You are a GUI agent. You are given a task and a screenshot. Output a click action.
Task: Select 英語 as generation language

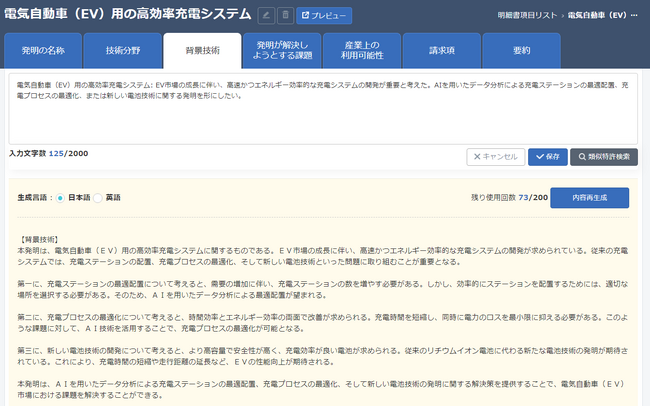[98, 198]
